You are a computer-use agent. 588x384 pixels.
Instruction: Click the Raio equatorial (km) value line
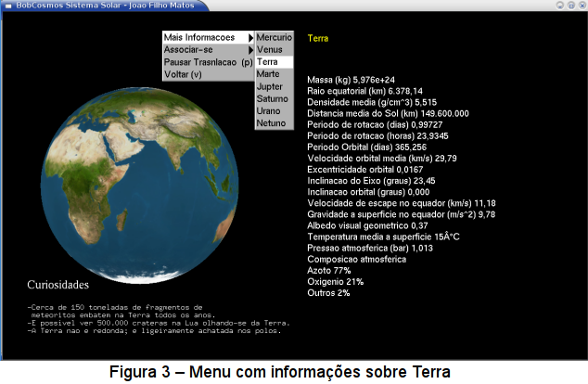[x=364, y=91]
